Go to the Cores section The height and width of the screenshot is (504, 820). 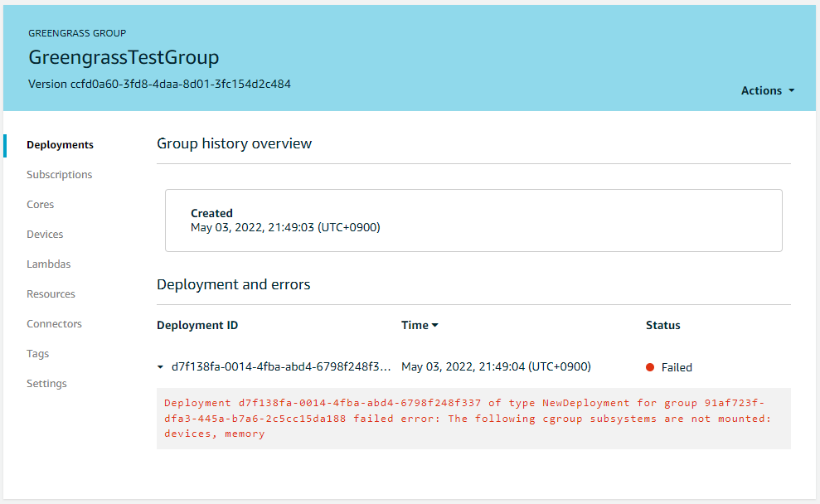click(x=41, y=205)
